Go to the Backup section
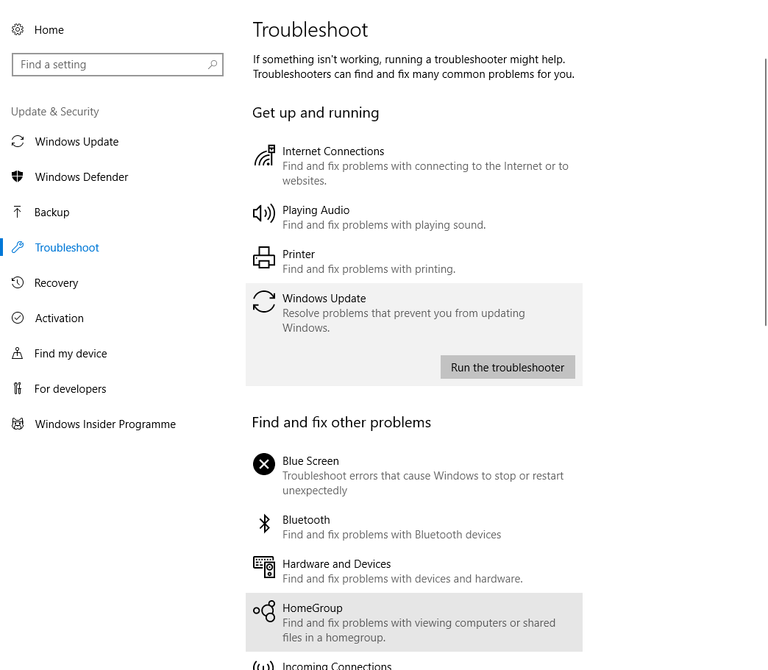This screenshot has width=768, height=670. pyautogui.click(x=52, y=212)
